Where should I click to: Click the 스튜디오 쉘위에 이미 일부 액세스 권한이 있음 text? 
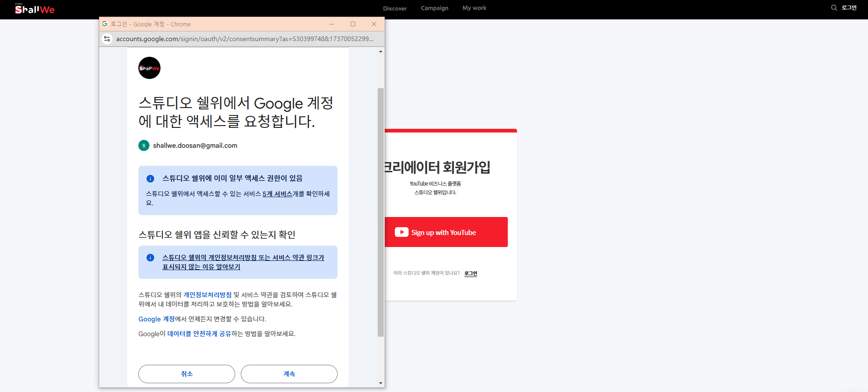pos(232,178)
